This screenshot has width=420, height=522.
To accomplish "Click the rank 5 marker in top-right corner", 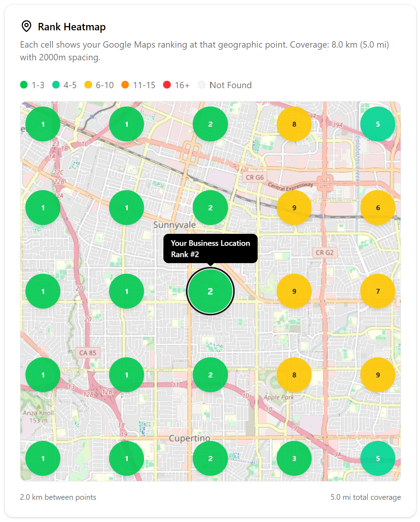I will click(x=377, y=124).
